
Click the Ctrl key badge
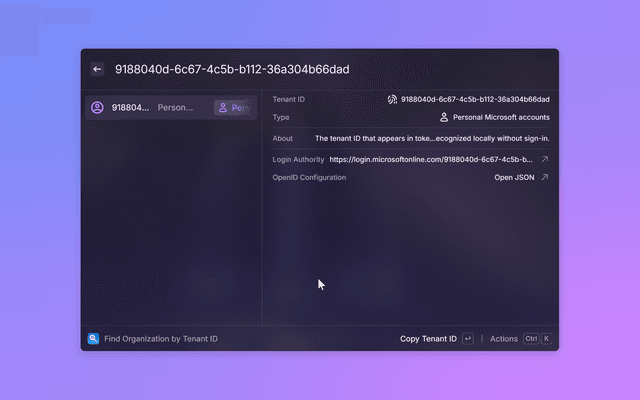point(531,338)
